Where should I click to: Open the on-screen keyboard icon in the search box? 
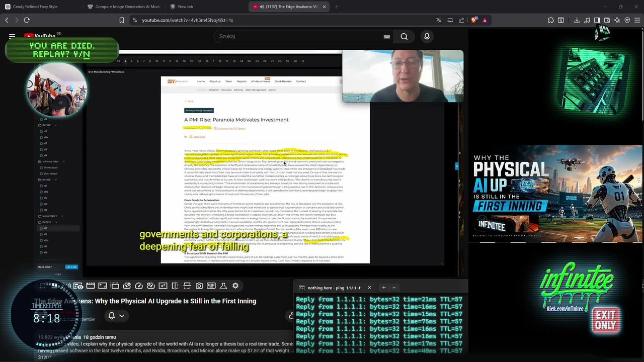tap(387, 36)
